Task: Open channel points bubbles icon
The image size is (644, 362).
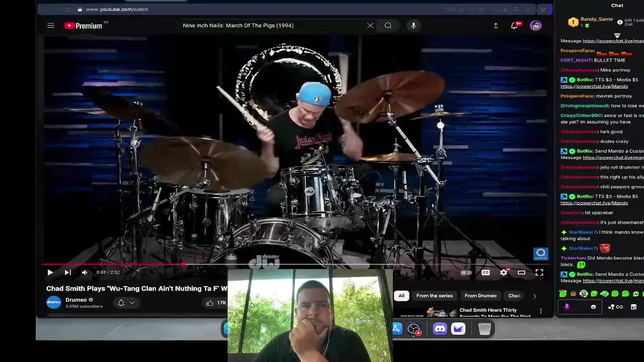Action: [x=611, y=307]
